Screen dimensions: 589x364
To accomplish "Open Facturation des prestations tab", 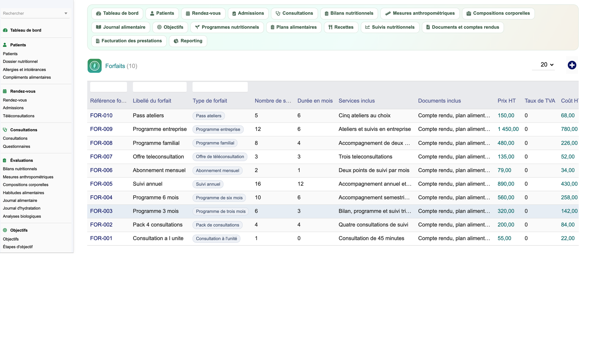I will 129,41.
